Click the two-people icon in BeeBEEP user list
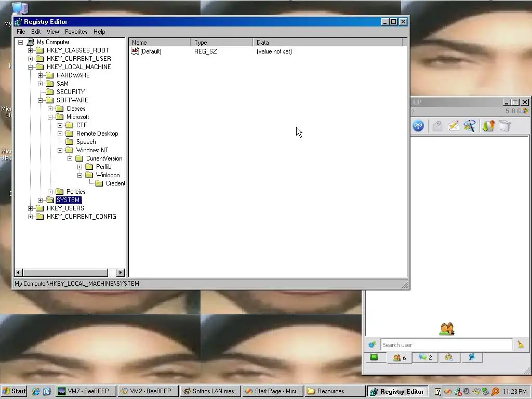The image size is (532, 399). (x=446, y=329)
